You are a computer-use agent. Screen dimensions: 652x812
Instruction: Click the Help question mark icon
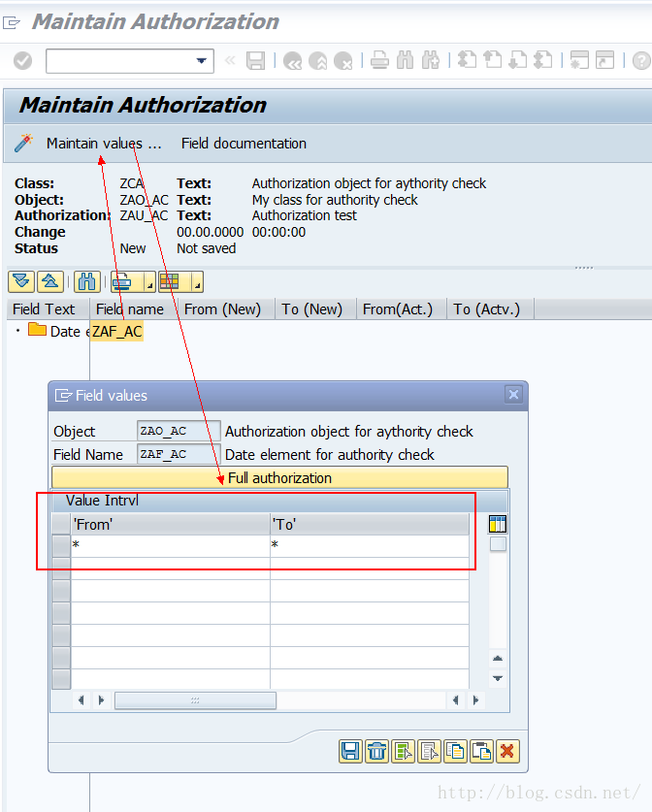(x=641, y=60)
